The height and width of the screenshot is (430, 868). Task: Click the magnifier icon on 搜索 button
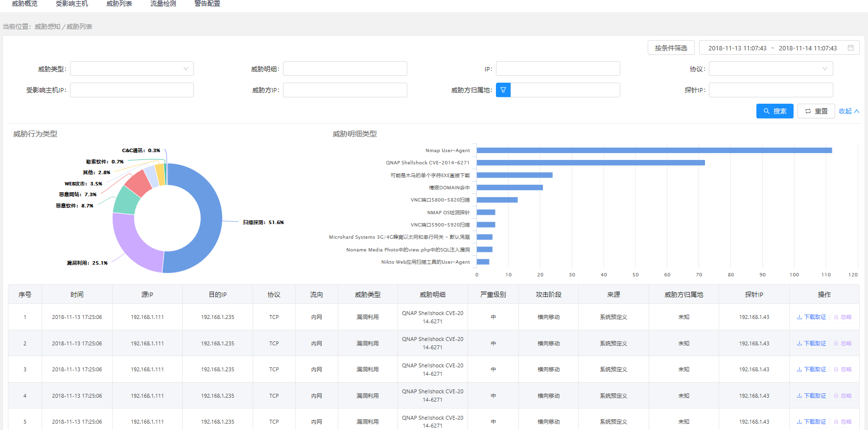pyautogui.click(x=767, y=111)
